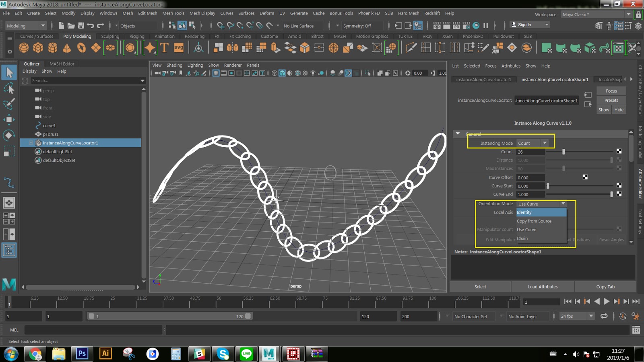Open the Instancing Mode dropdown
Screen dimensions: 644x362
(545, 143)
